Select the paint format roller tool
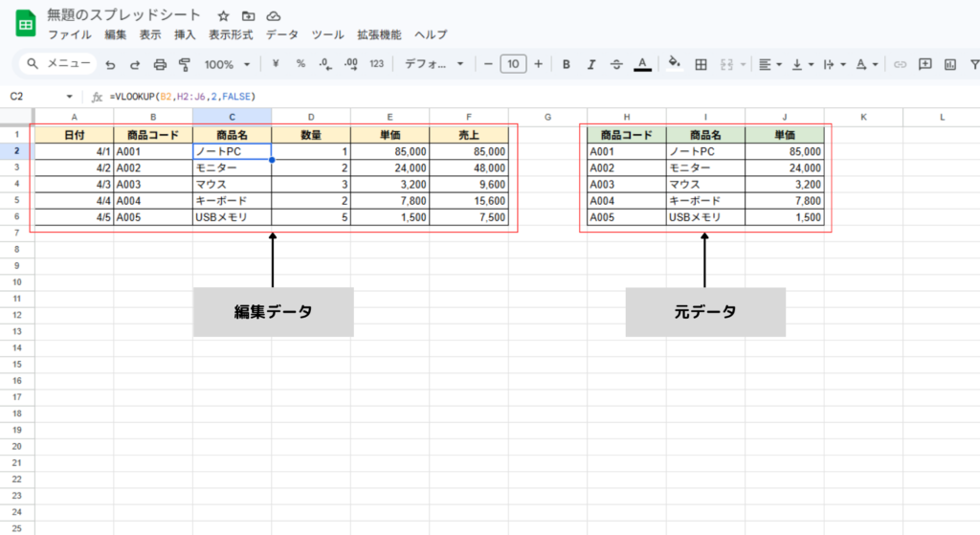 [185, 64]
